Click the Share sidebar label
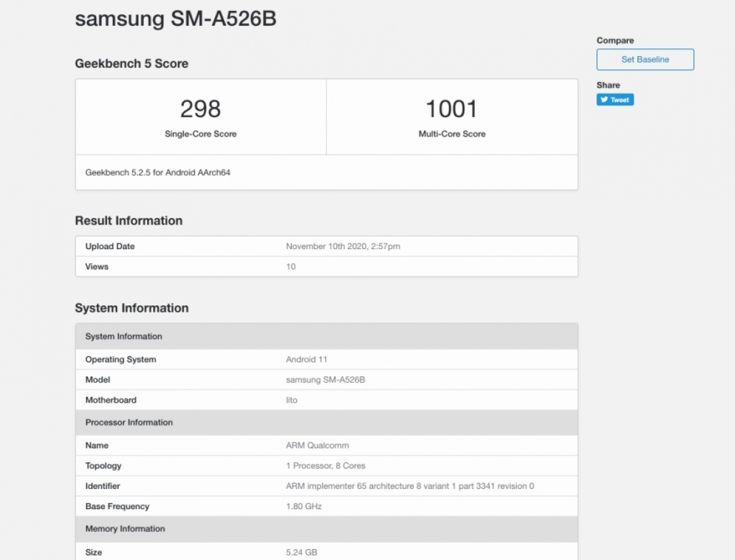The image size is (735, 560). 608,85
